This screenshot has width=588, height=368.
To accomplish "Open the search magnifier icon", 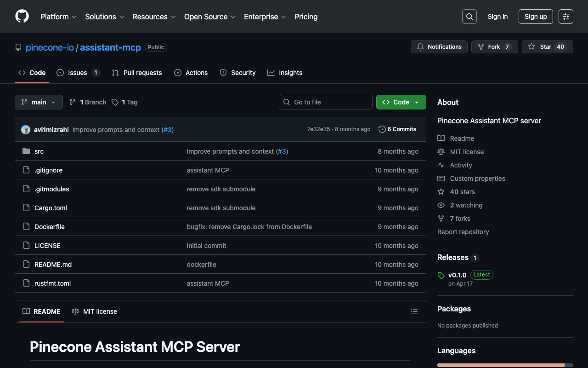I will click(469, 17).
